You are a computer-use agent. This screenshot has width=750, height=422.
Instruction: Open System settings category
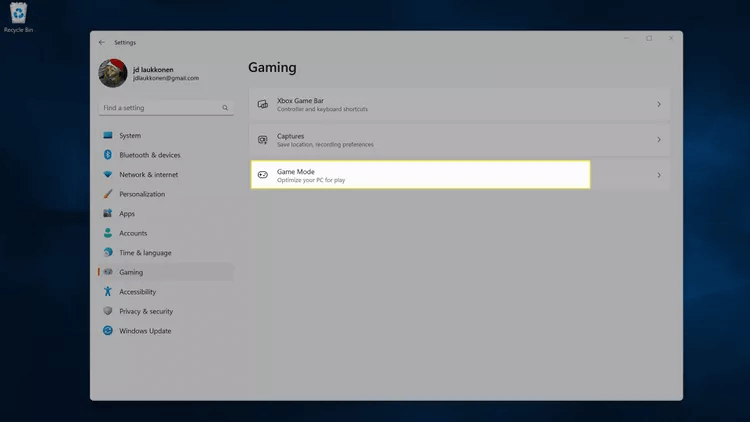tap(166, 135)
